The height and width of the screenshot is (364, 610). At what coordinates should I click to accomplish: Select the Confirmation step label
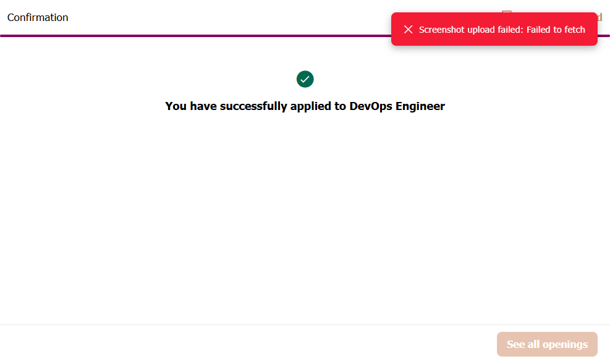(38, 17)
